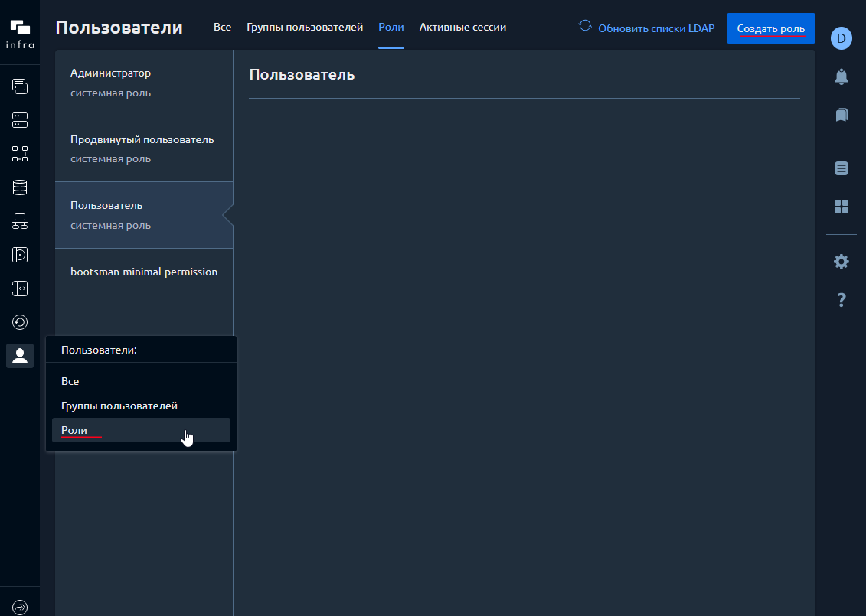866x616 pixels.
Task: Click the Пользователи: popup menu header
Action: 99,350
